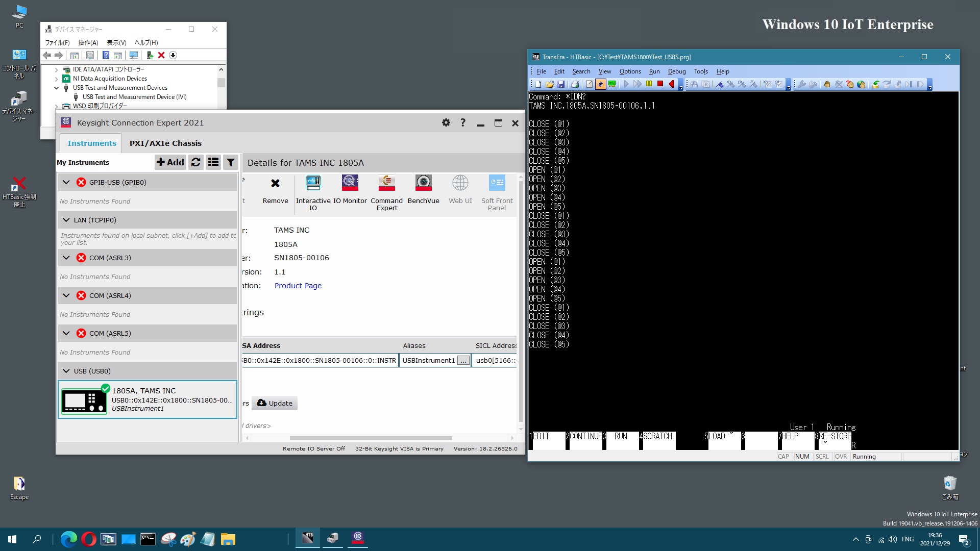Collapse USB Test and Measurement Devices node

tap(56, 88)
